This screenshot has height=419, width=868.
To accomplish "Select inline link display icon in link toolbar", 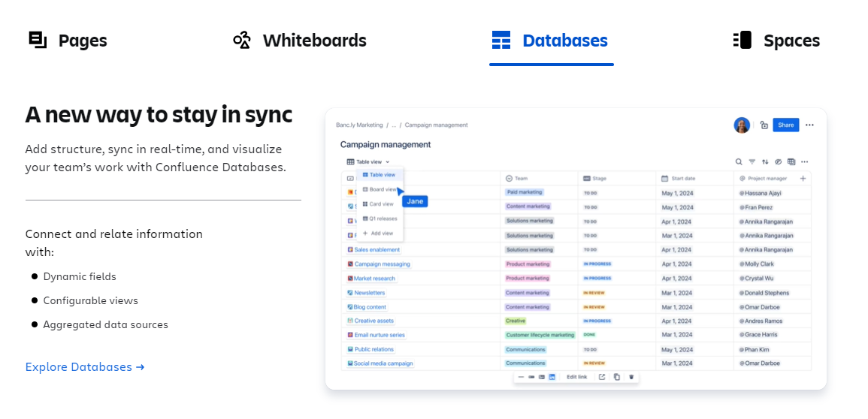I will click(x=531, y=377).
